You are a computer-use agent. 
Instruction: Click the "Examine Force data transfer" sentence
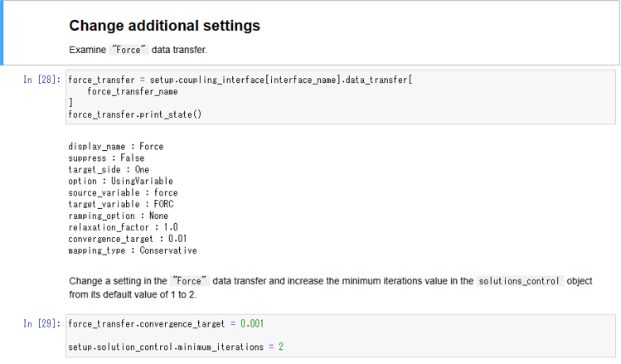[x=138, y=50]
